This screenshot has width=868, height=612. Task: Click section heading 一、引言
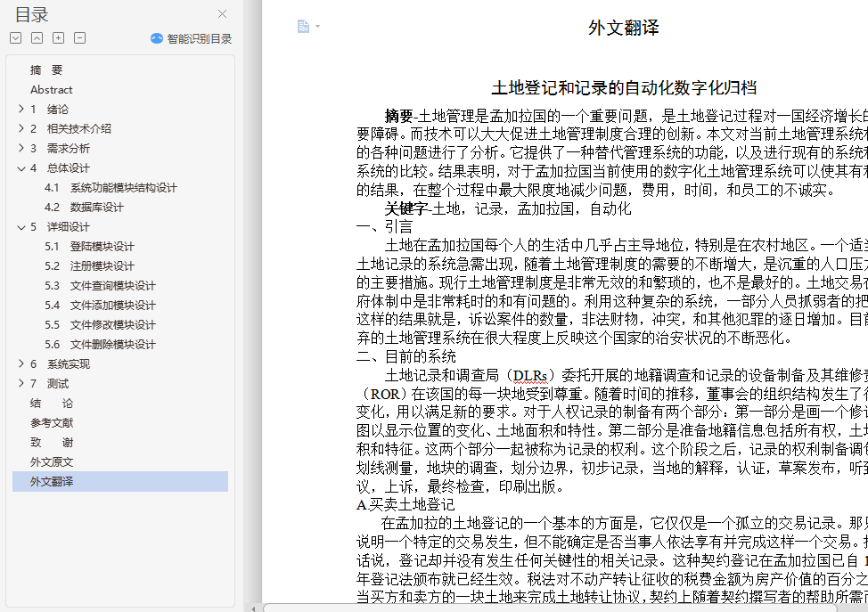click(385, 227)
